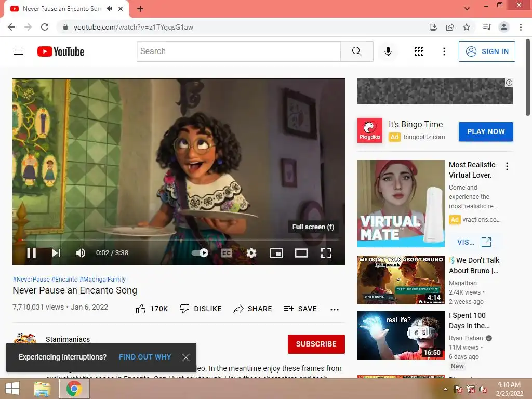Open the YouTube apps grid
532x399 pixels.
coord(419,51)
